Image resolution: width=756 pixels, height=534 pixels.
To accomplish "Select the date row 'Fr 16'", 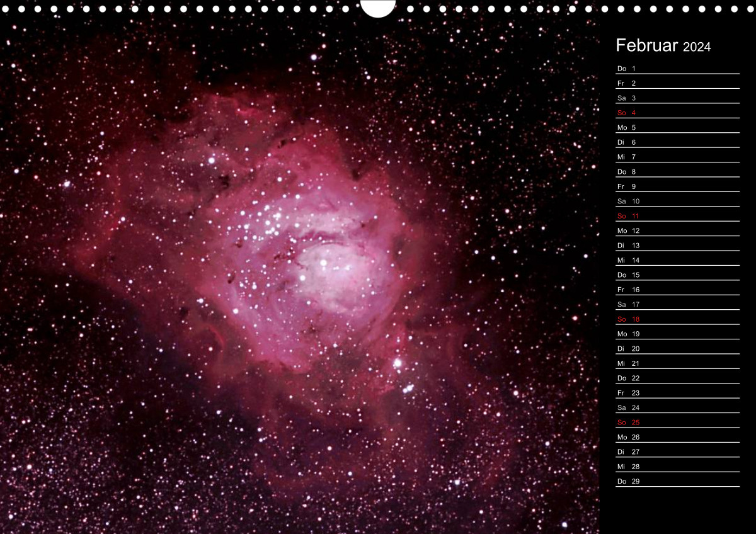I will point(677,288).
